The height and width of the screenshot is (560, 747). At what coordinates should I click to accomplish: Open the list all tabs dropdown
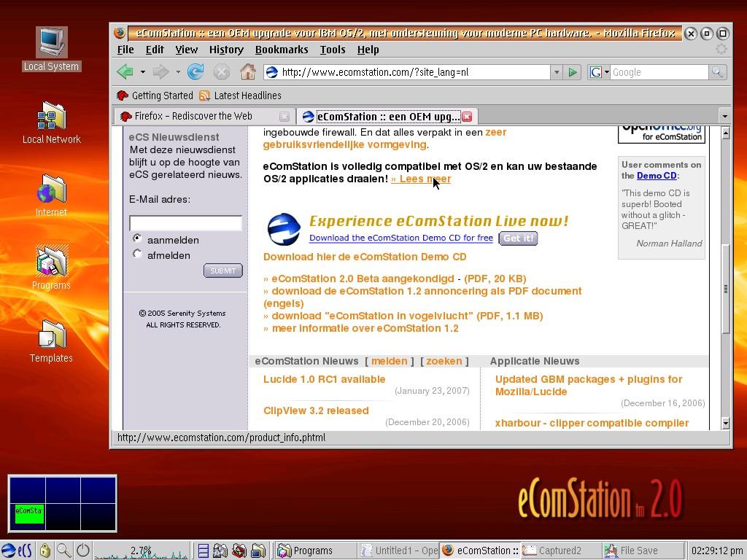724,116
